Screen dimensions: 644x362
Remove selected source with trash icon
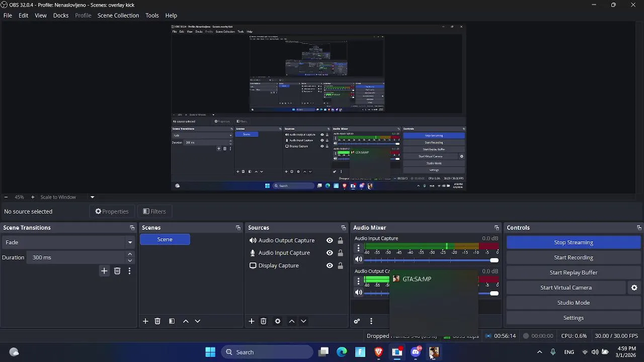click(x=264, y=321)
